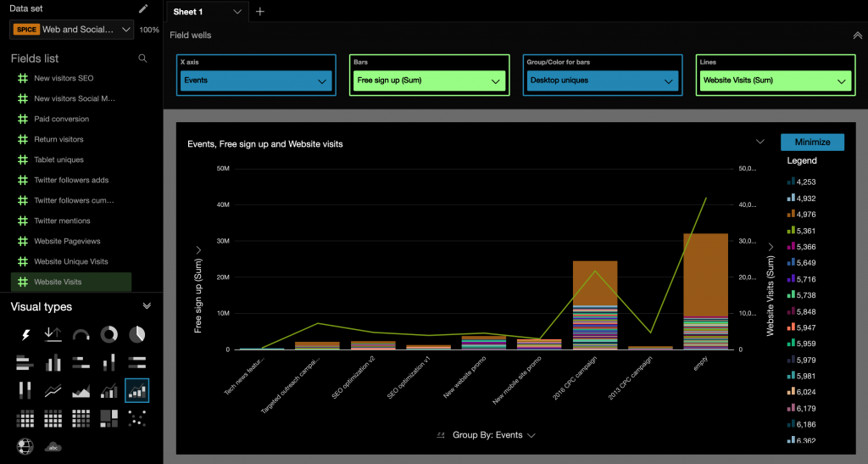868x464 pixels.
Task: Select the AutoGraph lightning bolt visual type
Action: pyautogui.click(x=25, y=335)
